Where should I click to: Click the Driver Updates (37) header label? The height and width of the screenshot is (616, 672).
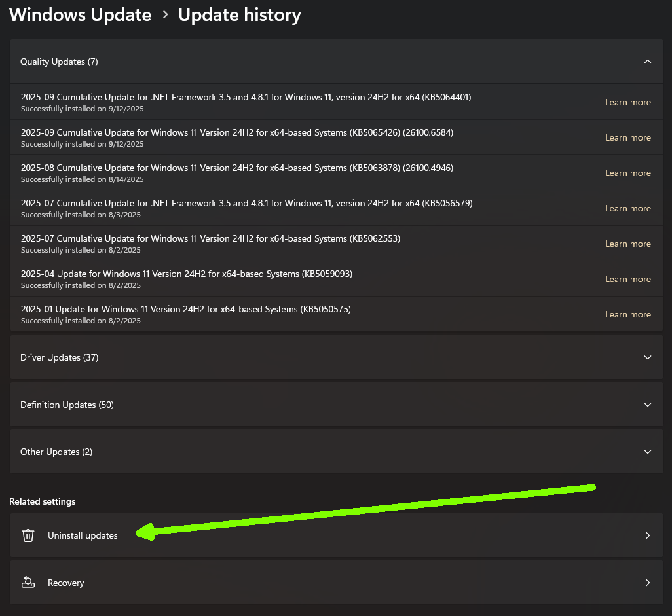pos(60,357)
